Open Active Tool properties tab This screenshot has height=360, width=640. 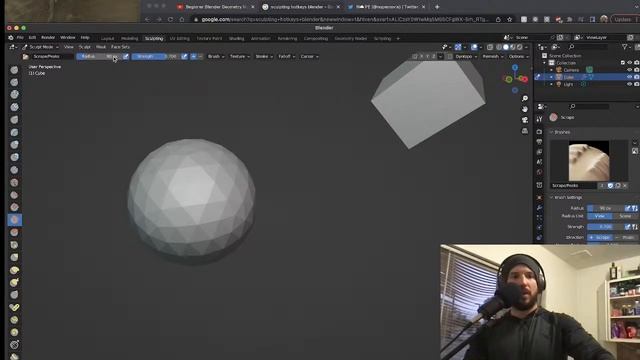click(x=539, y=119)
